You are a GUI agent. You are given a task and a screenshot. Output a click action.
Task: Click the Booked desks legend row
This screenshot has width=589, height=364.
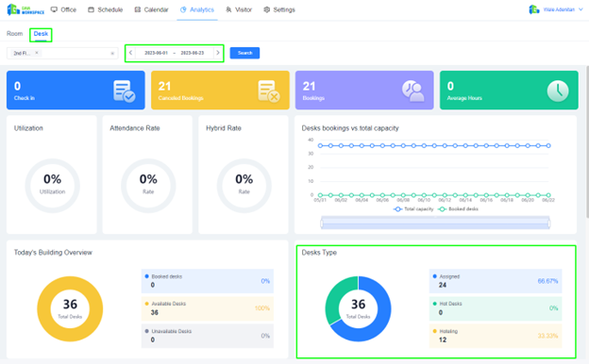(x=208, y=281)
